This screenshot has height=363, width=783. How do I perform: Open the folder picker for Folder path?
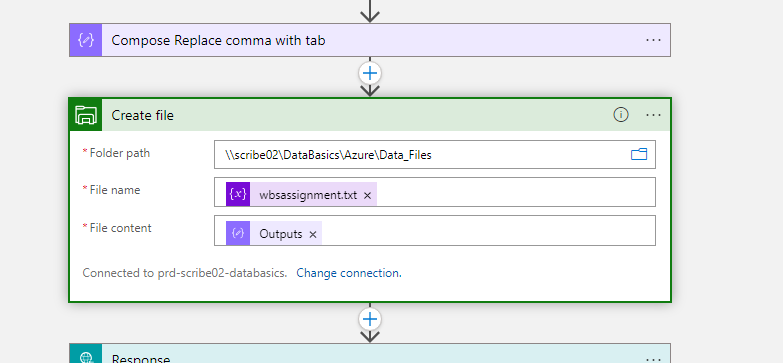coord(639,154)
